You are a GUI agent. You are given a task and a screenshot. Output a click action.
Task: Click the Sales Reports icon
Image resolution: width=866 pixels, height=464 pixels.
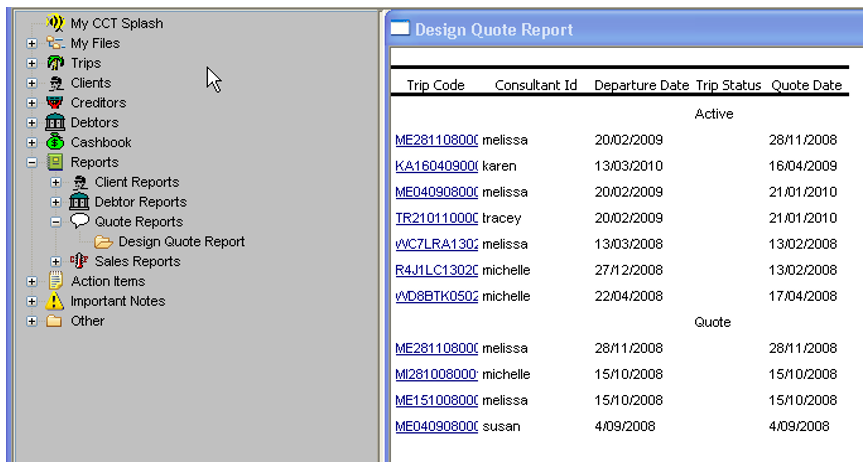(x=79, y=261)
